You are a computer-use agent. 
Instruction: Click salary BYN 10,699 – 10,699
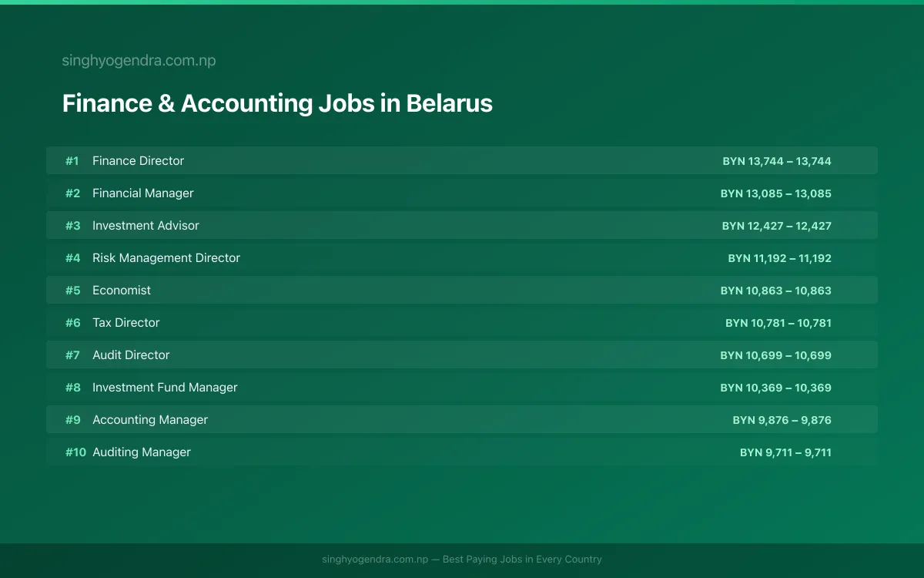(776, 355)
